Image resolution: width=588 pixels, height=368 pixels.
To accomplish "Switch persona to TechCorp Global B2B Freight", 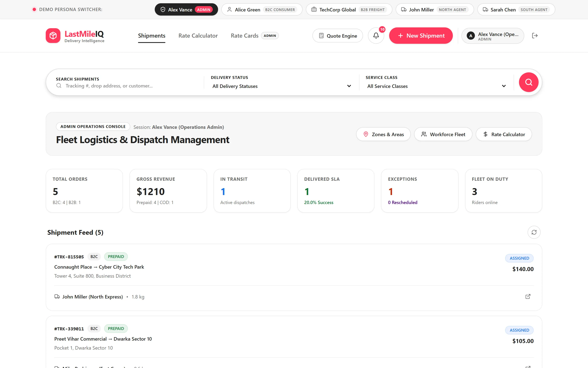I will coord(349,9).
